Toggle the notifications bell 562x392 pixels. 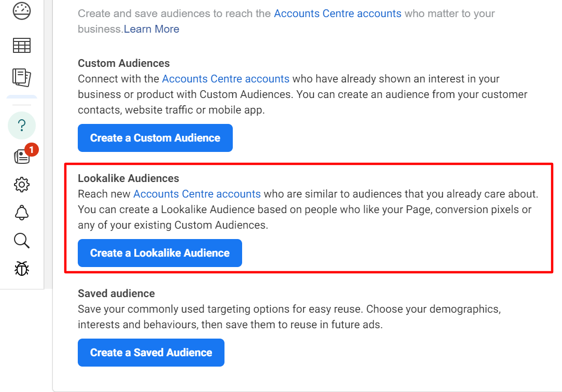21,212
